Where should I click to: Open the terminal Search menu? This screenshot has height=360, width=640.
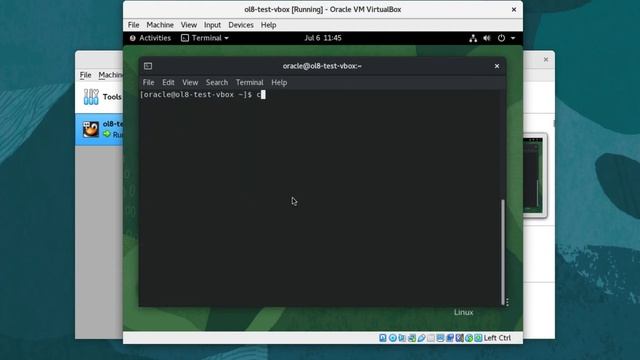217,82
